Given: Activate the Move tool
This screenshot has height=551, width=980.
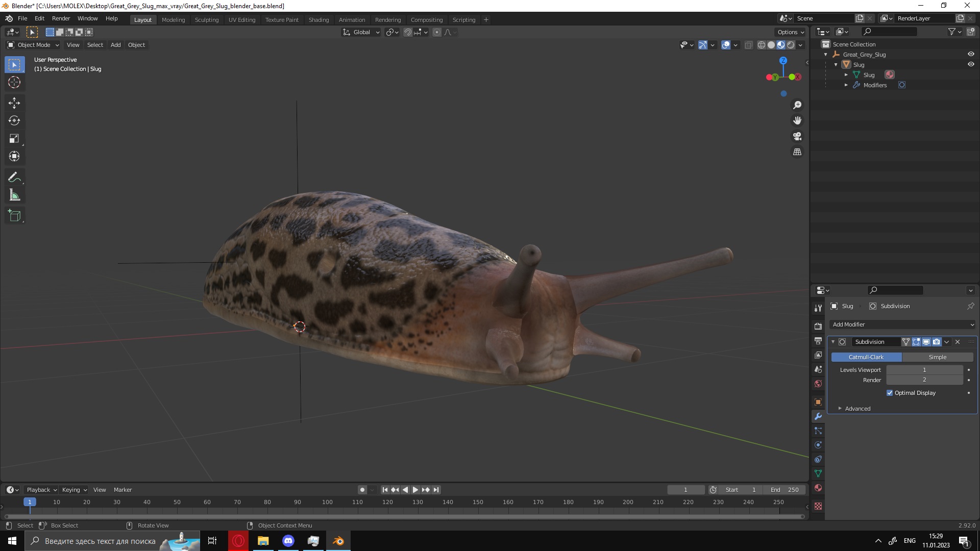Looking at the screenshot, I should [x=14, y=103].
